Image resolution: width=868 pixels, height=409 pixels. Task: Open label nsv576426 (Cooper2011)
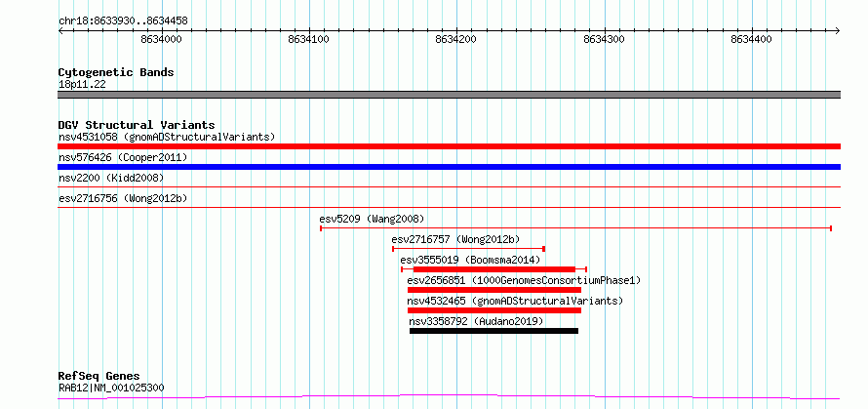123,157
